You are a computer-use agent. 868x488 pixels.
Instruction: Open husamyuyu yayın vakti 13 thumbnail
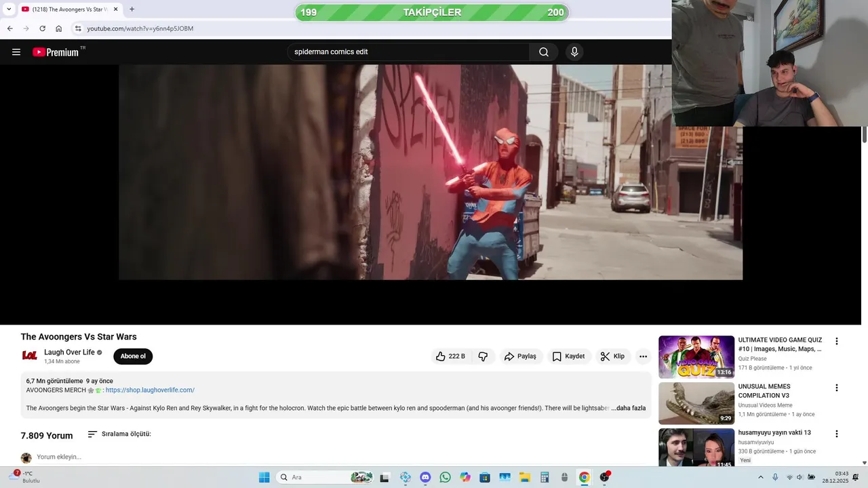(696, 448)
